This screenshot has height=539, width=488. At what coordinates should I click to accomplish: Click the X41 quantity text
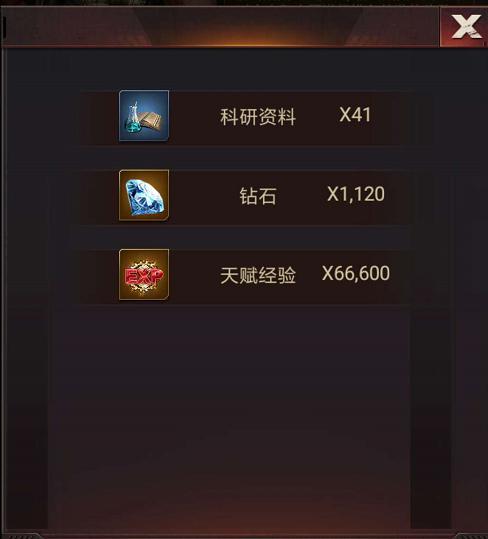(x=355, y=114)
